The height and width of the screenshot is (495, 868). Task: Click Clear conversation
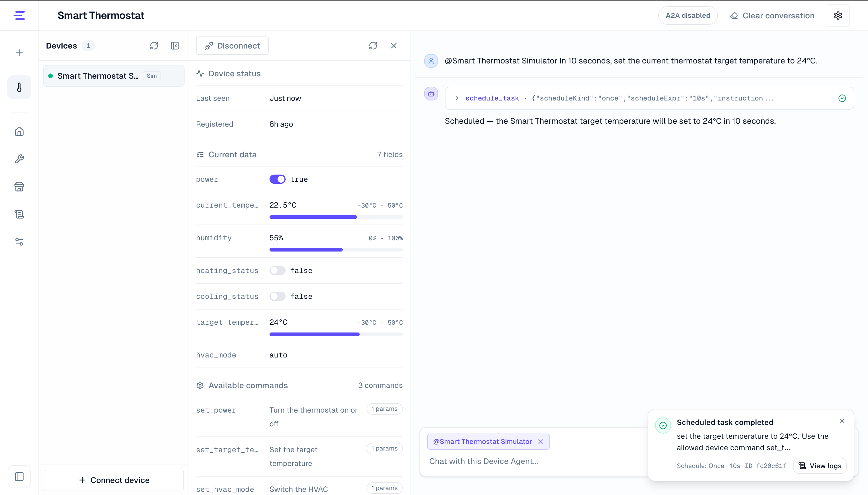[772, 16]
